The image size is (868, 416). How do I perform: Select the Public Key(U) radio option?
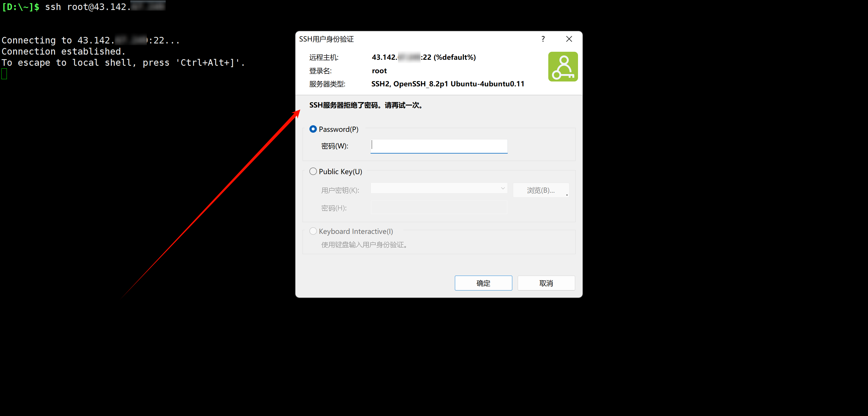[x=313, y=171]
